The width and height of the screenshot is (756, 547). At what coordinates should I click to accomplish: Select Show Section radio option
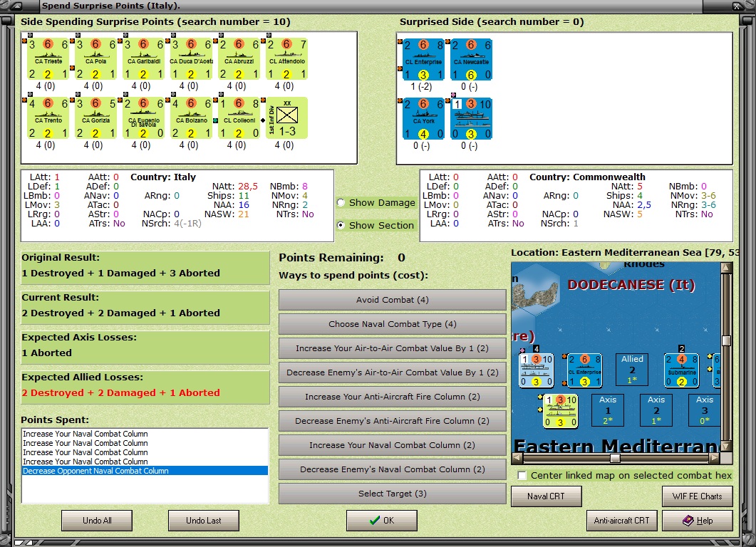tap(376, 226)
